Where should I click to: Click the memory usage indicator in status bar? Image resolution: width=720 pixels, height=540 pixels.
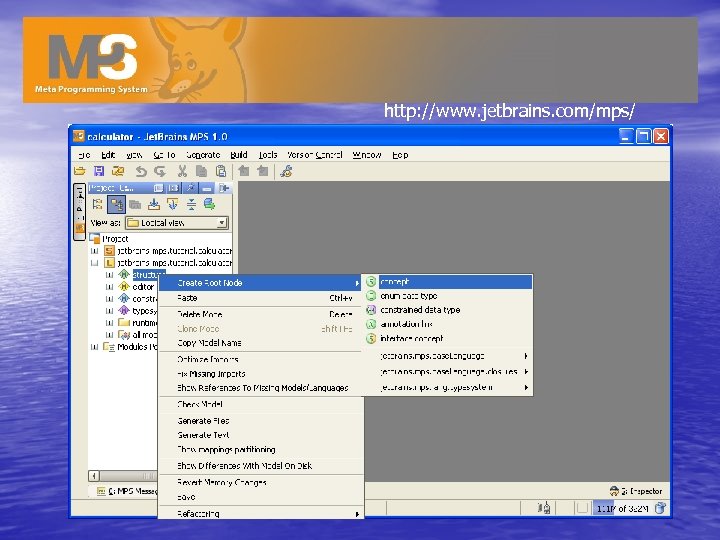tap(622, 508)
